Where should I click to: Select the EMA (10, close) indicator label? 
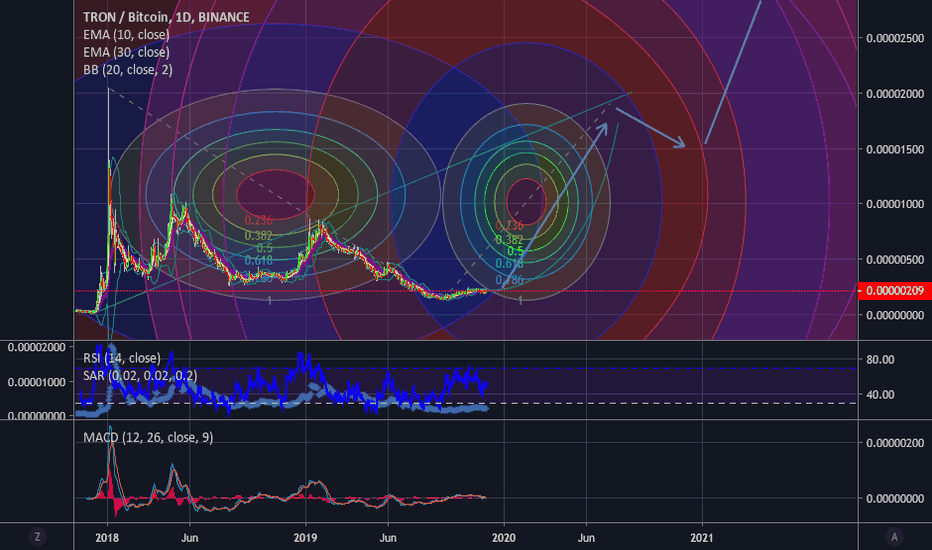(x=126, y=34)
